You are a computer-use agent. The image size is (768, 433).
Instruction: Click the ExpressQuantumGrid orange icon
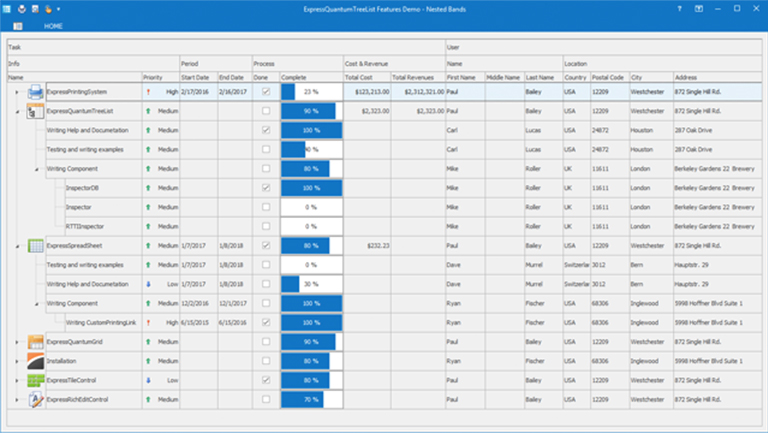[x=35, y=342]
